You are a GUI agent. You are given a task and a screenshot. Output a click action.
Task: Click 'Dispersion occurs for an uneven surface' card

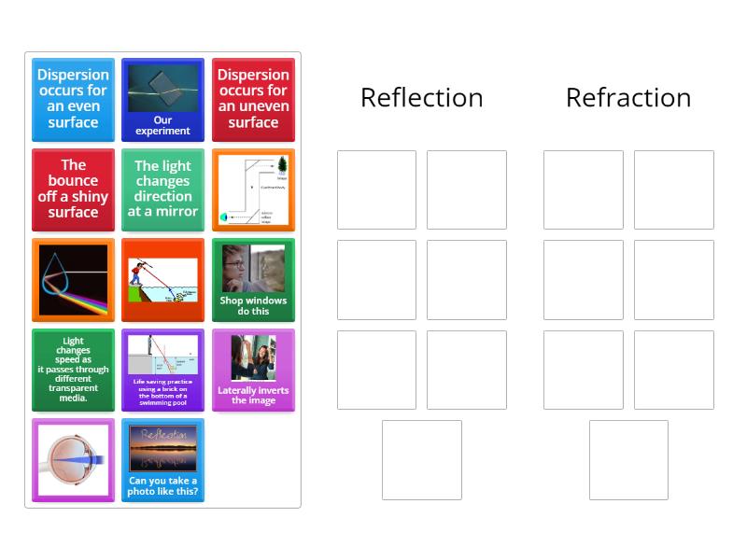click(253, 100)
